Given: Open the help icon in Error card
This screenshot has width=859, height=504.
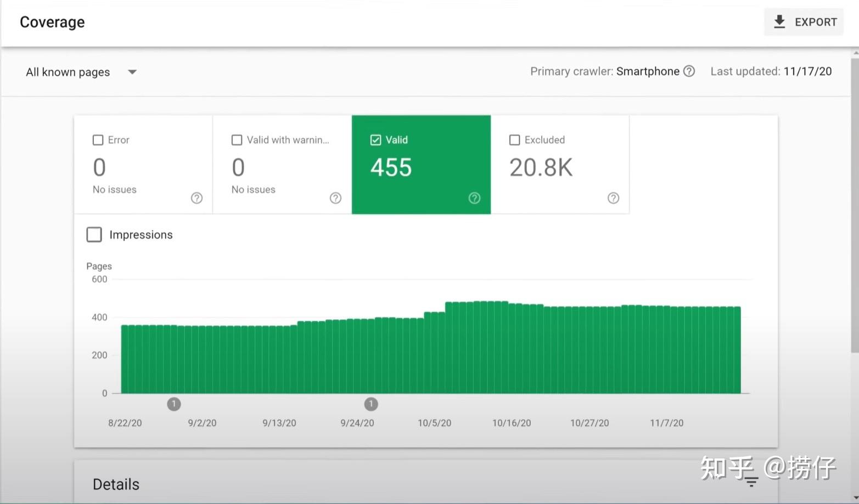Looking at the screenshot, I should [196, 198].
